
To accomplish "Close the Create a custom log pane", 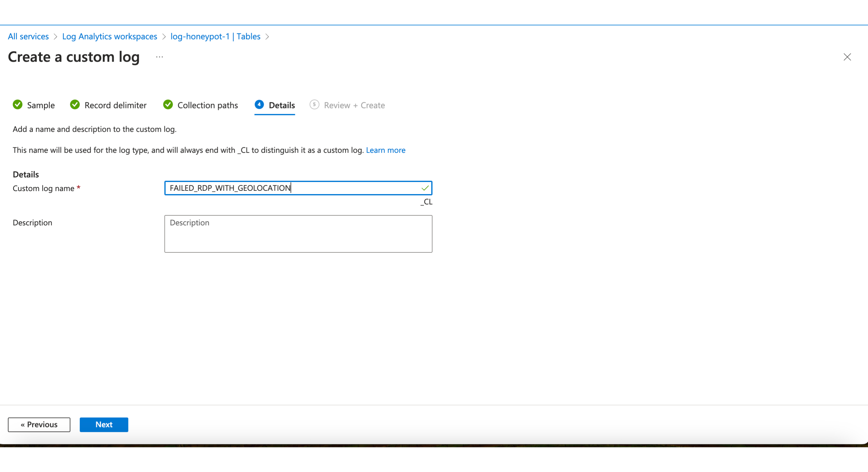I will click(847, 57).
